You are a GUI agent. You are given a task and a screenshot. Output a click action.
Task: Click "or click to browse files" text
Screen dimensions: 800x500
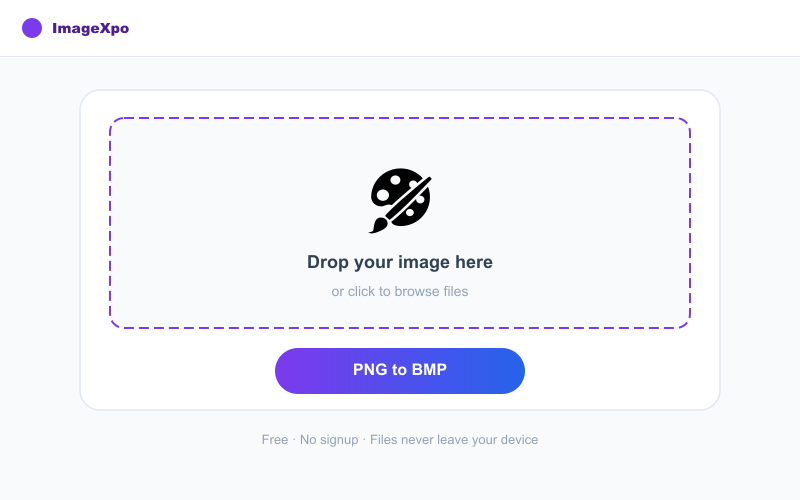pos(399,291)
